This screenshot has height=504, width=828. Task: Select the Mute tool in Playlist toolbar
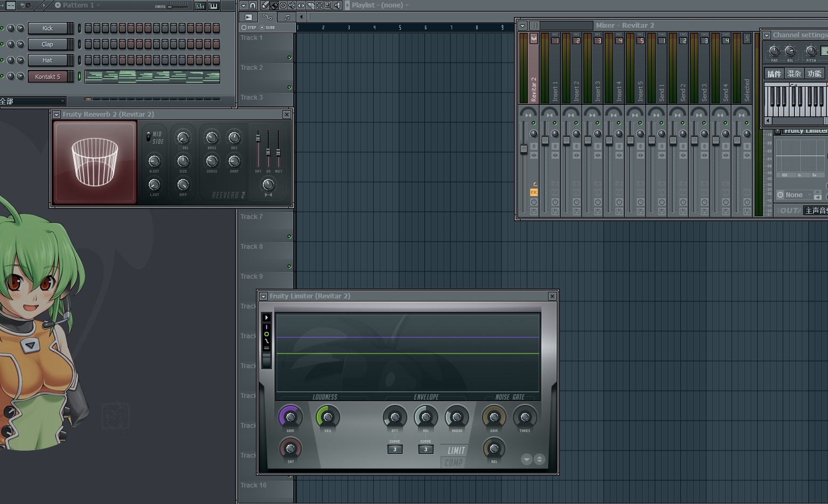click(x=292, y=5)
